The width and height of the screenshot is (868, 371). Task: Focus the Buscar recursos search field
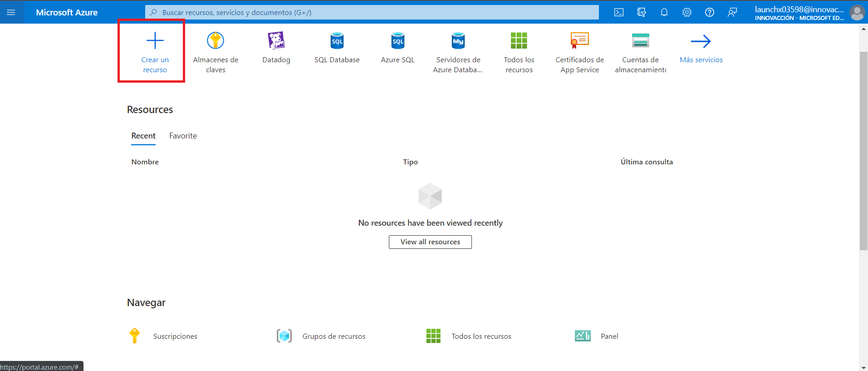(x=372, y=12)
